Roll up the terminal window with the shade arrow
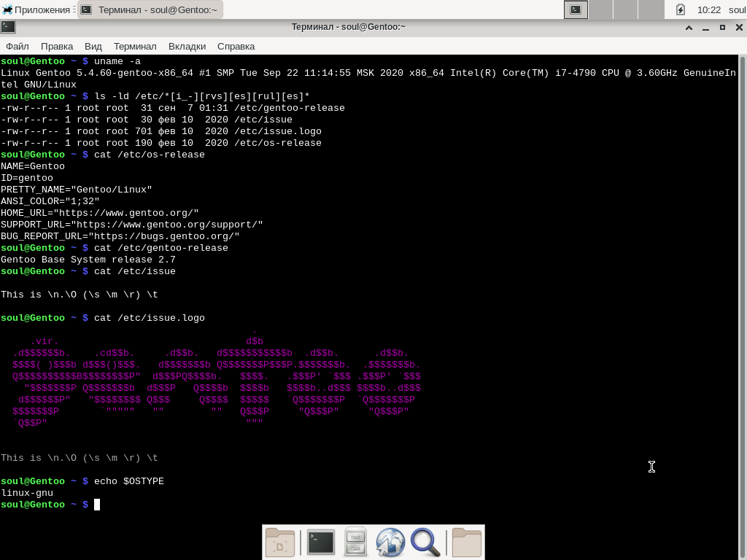The height and width of the screenshot is (560, 747). 689,28
